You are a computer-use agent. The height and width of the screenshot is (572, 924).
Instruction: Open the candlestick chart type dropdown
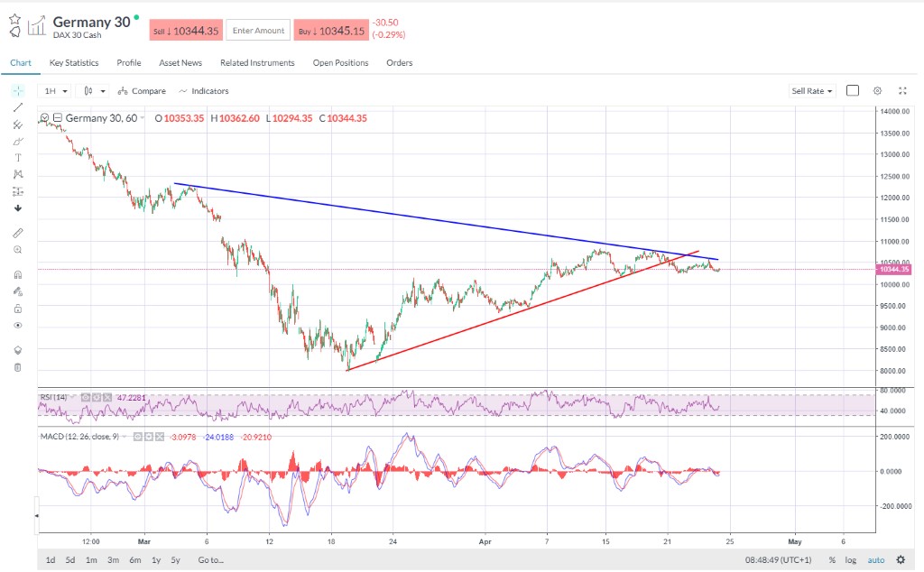coord(94,91)
